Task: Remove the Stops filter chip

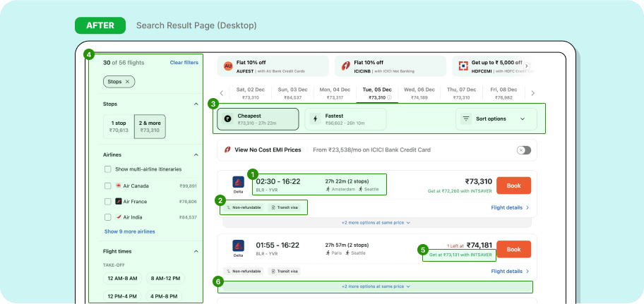Action: 127,82
